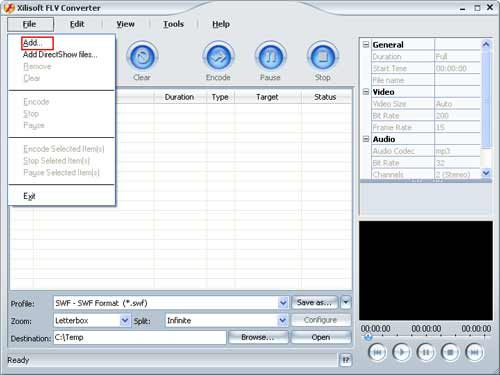Open the Profile dropdown list
This screenshot has width=500, height=375.
283,303
